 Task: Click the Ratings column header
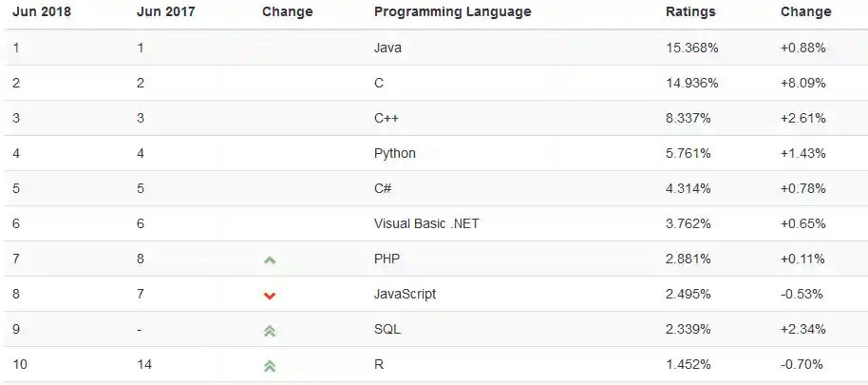coord(690,11)
